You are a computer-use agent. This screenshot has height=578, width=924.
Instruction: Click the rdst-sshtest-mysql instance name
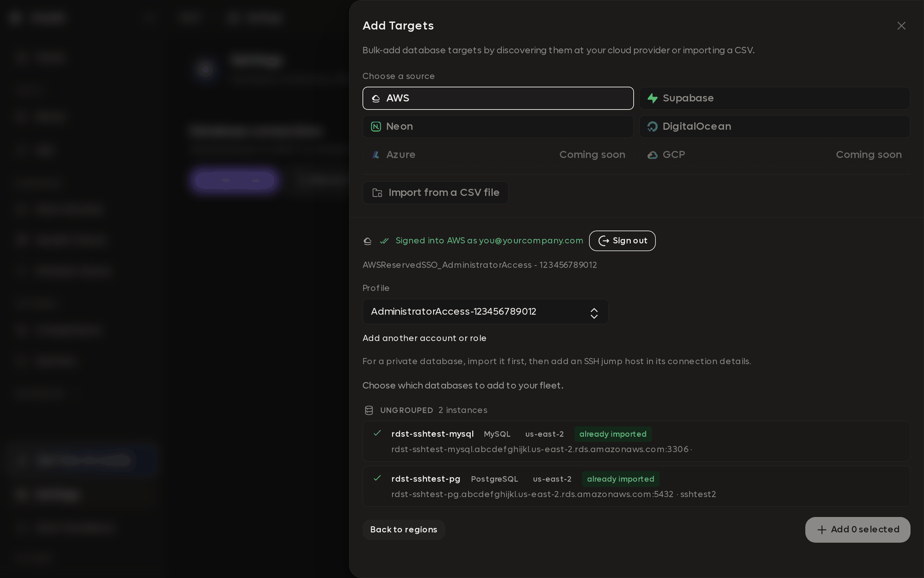tap(432, 434)
